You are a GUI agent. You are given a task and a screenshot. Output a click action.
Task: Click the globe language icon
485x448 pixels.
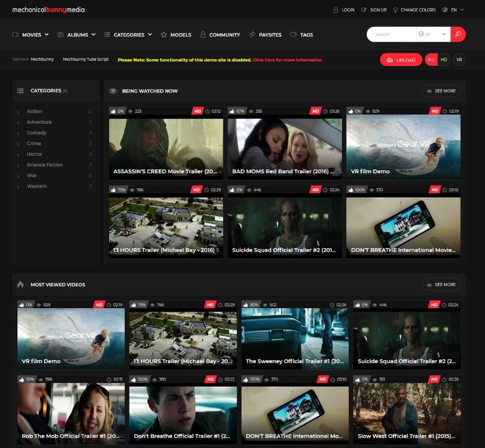click(x=445, y=10)
